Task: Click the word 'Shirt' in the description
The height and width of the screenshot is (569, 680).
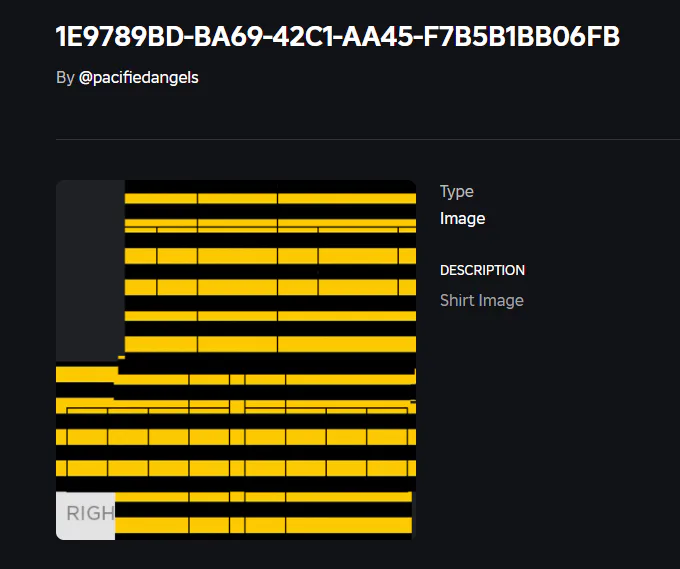Action: (x=458, y=300)
